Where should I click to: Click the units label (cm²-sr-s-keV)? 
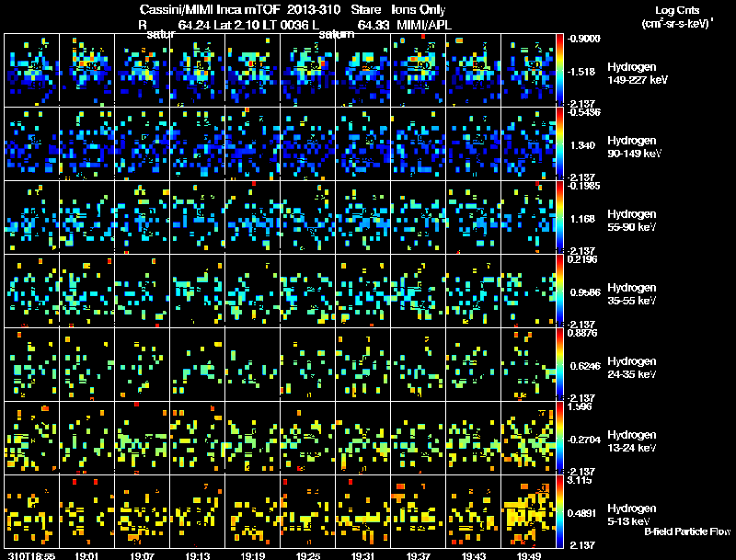point(677,24)
